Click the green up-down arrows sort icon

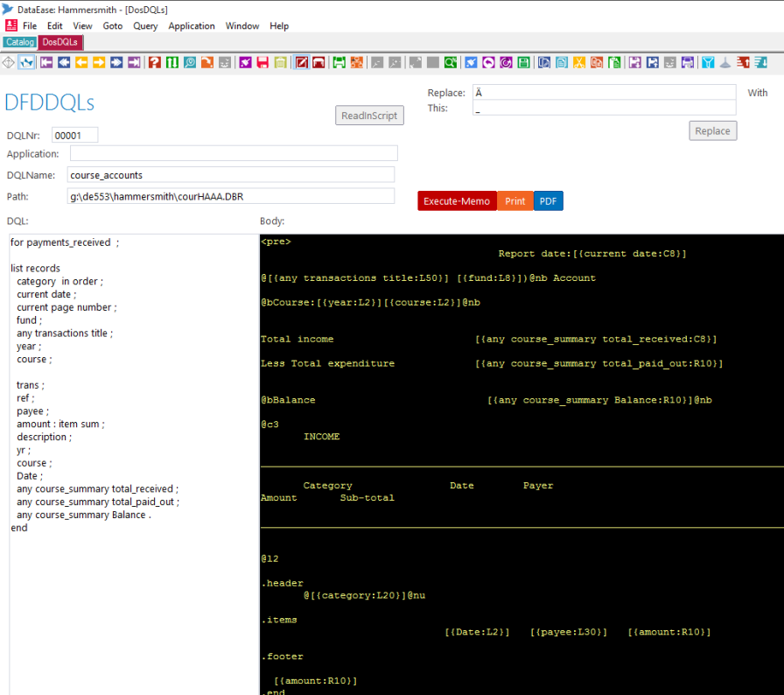coord(172,62)
